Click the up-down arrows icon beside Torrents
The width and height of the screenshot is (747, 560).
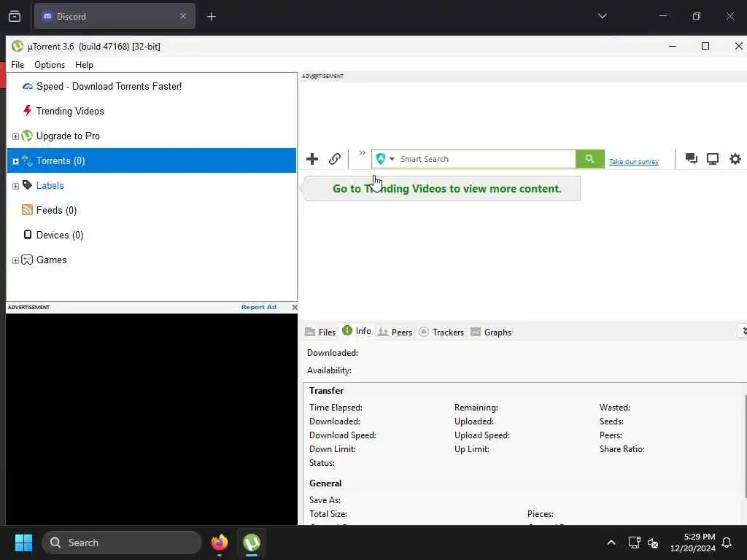tap(27, 160)
